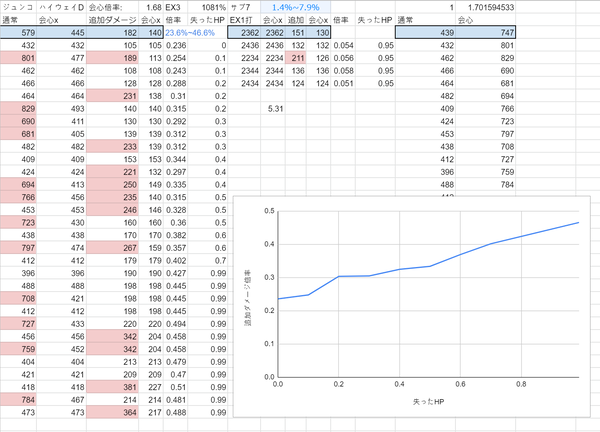Viewport: 600px width, 432px height.
Task: Click the blue 23.6%~46.6% cell
Action: point(190,33)
